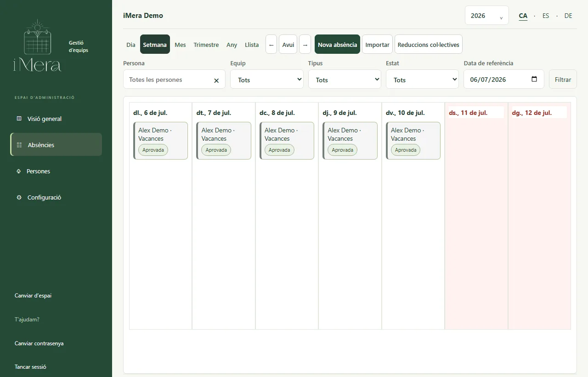588x377 pixels.
Task: Click Canviar contrasenya link
Action: point(39,343)
